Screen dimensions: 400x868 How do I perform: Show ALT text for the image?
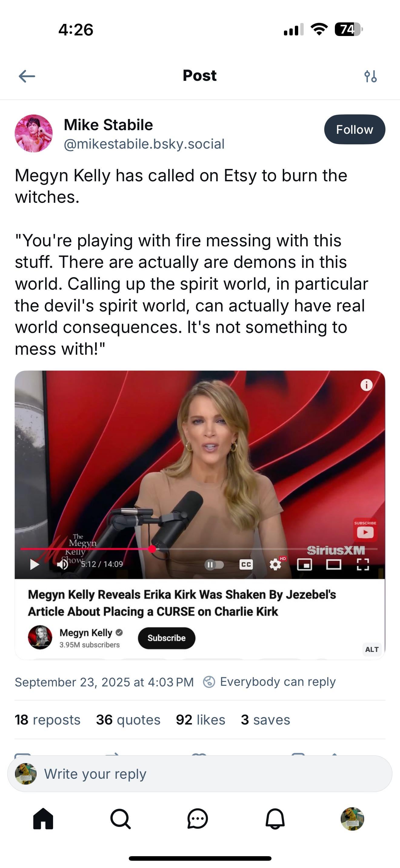pyautogui.click(x=372, y=649)
